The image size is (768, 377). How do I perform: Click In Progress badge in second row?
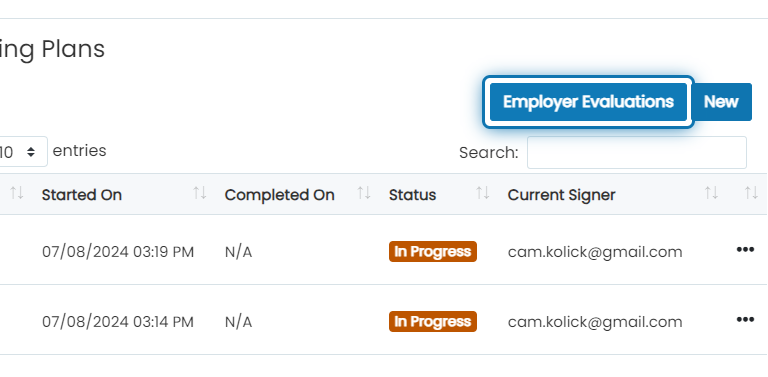pos(433,322)
